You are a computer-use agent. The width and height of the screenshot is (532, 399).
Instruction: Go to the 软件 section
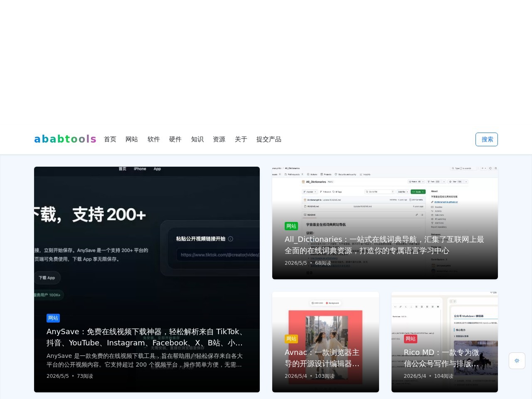click(x=154, y=139)
